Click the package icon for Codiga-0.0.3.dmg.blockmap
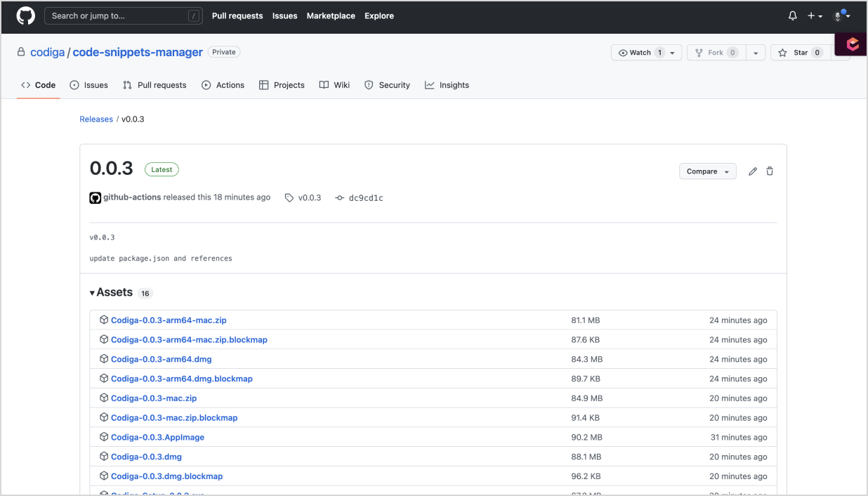The width and height of the screenshot is (868, 496). pos(104,476)
